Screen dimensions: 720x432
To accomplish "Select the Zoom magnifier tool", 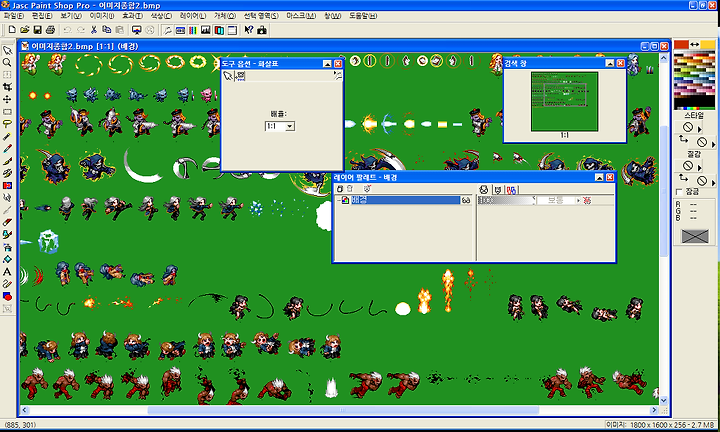I will (x=7, y=62).
